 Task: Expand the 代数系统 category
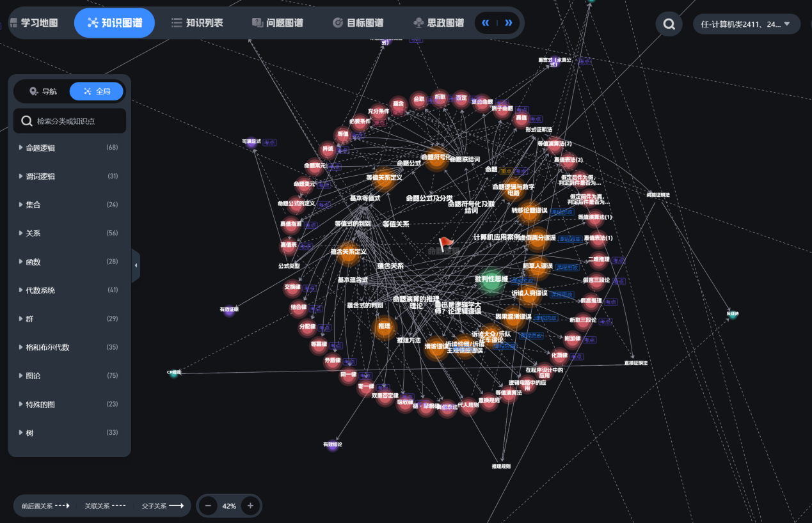[x=40, y=290]
